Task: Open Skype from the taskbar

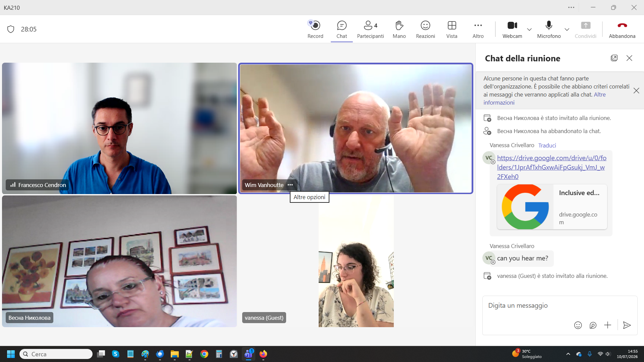Action: click(x=116, y=354)
